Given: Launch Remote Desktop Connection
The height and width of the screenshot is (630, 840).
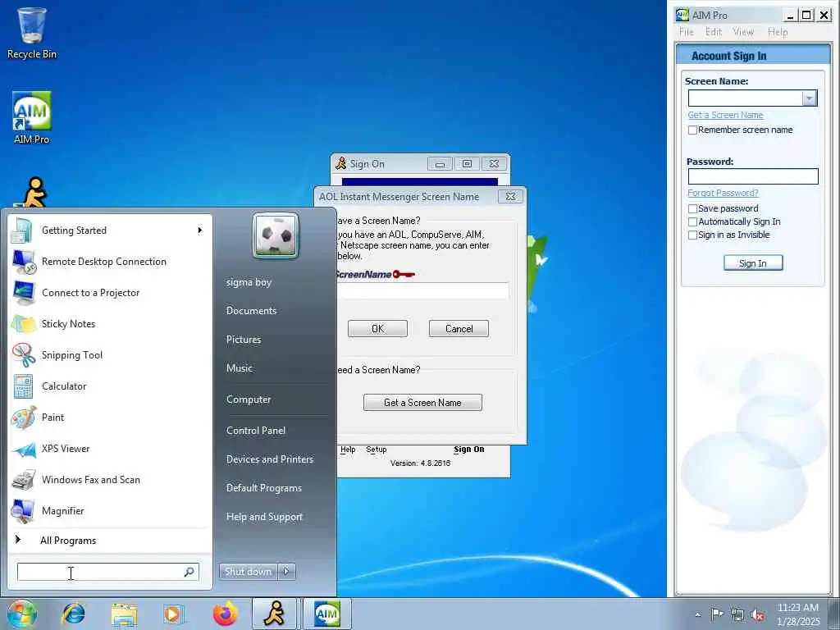Looking at the screenshot, I should coord(110,262).
